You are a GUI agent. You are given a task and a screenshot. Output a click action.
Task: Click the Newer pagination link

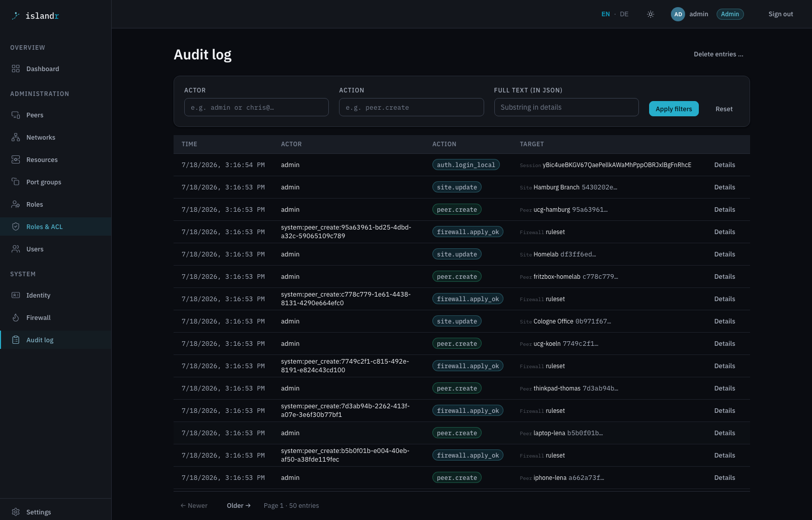click(x=194, y=505)
